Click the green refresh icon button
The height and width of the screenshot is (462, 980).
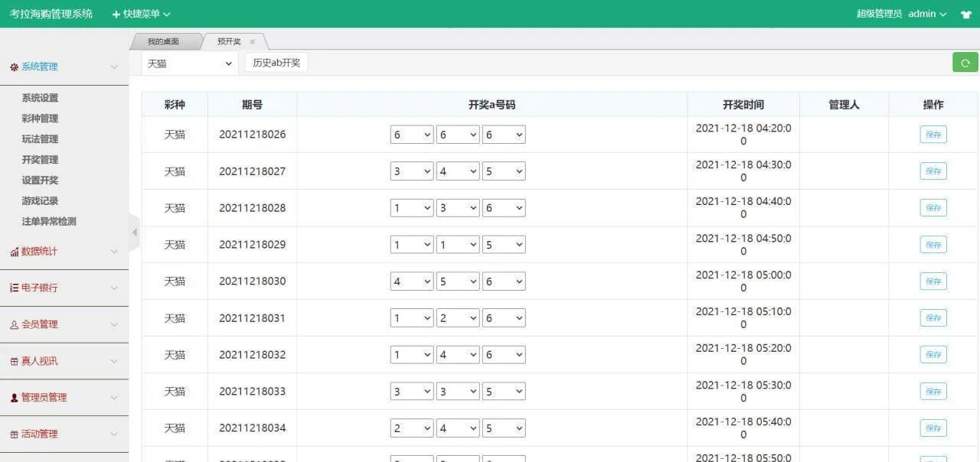tap(965, 63)
